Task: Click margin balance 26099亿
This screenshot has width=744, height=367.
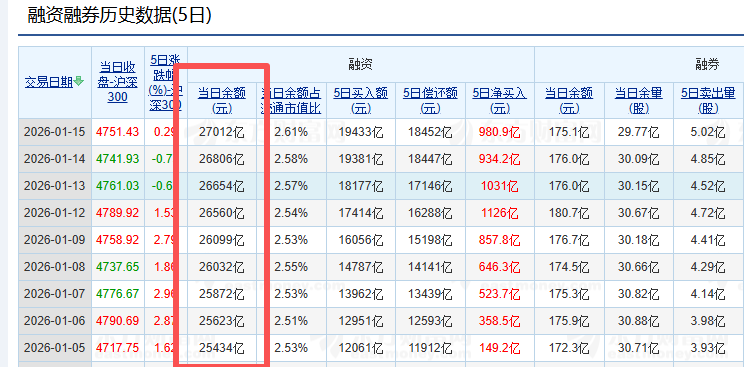Action: (222, 240)
